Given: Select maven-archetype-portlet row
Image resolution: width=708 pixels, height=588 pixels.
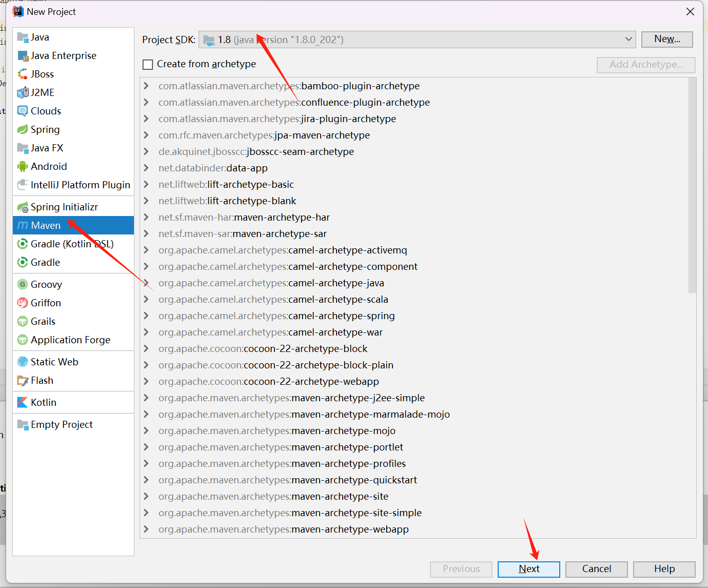Looking at the screenshot, I should click(414, 447).
